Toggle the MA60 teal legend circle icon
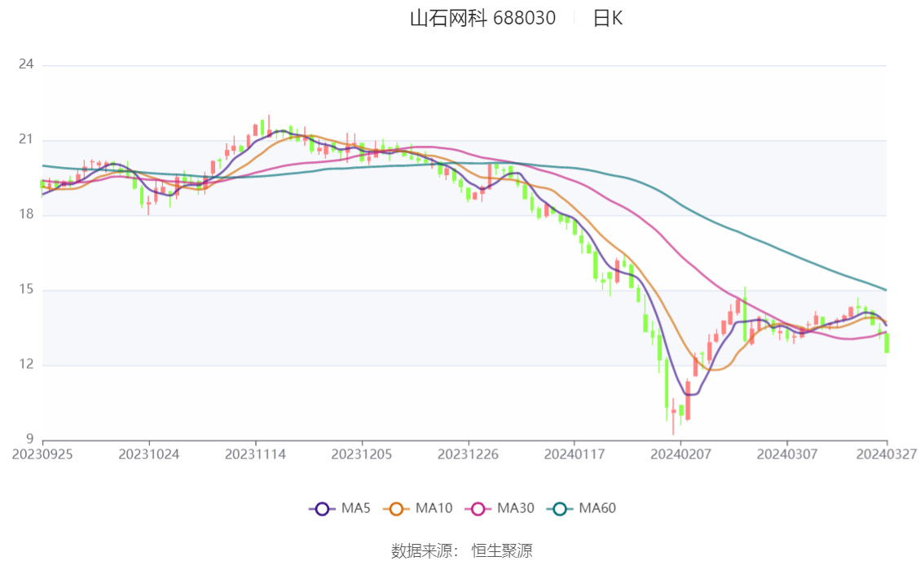The height and width of the screenshot is (561, 924). point(559,509)
